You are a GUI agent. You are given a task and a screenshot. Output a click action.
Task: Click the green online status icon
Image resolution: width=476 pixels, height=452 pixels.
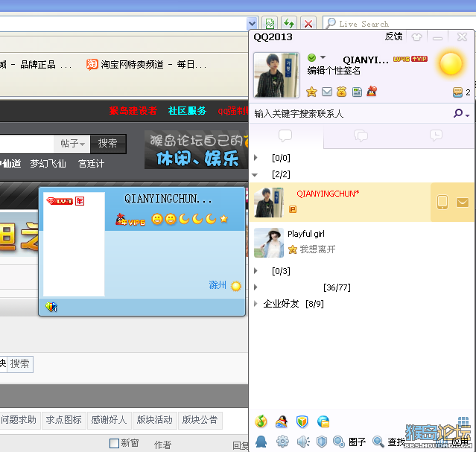pos(312,57)
